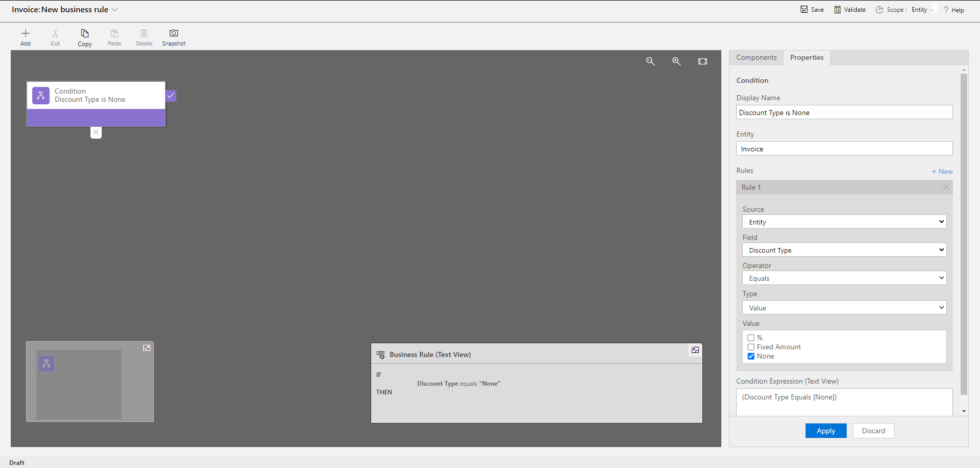Select the Cut icon
The width and height of the screenshot is (980, 468).
pos(55,37)
